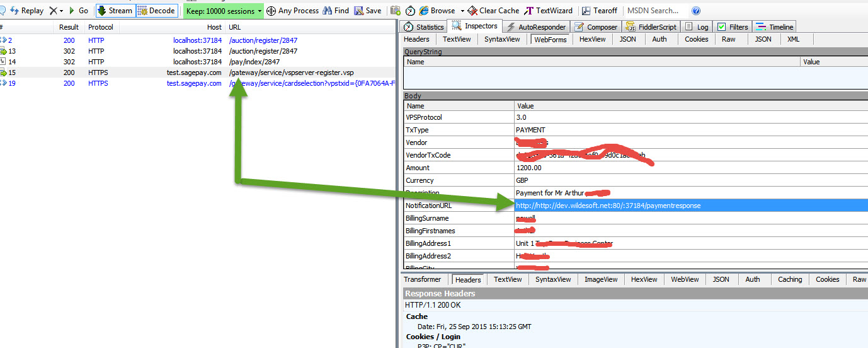
Task: Select session 2 /auction/register/2847 with result 200
Action: (x=198, y=40)
